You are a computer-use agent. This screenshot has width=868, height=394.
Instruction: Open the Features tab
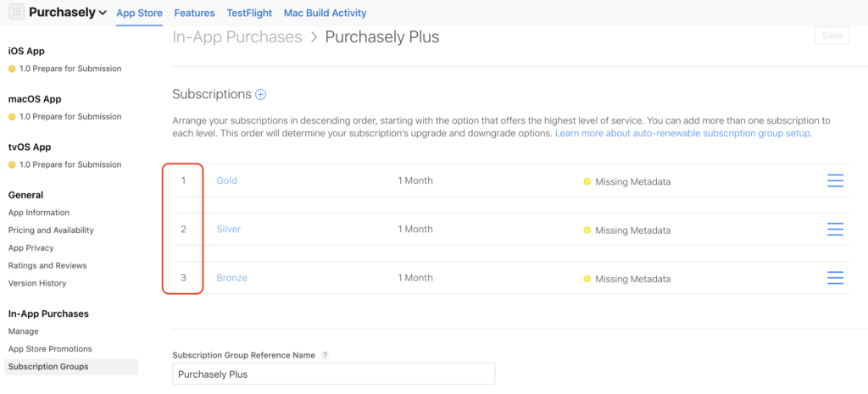194,13
